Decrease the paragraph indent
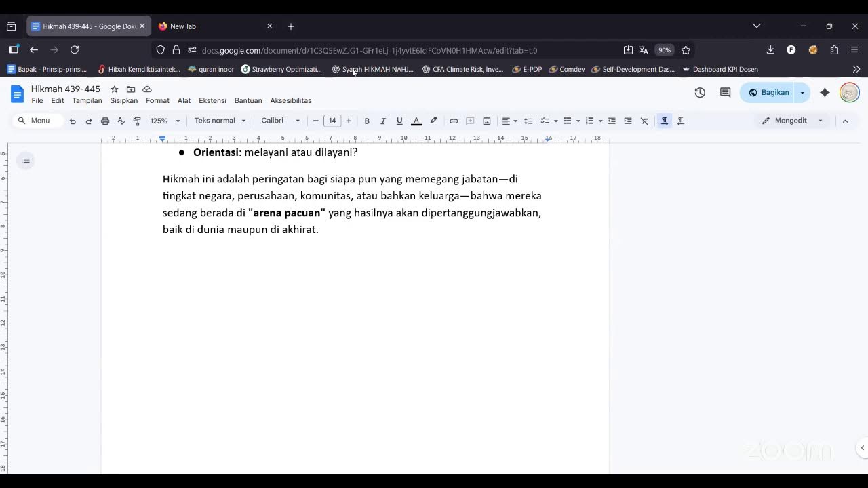The width and height of the screenshot is (868, 488). (x=612, y=121)
